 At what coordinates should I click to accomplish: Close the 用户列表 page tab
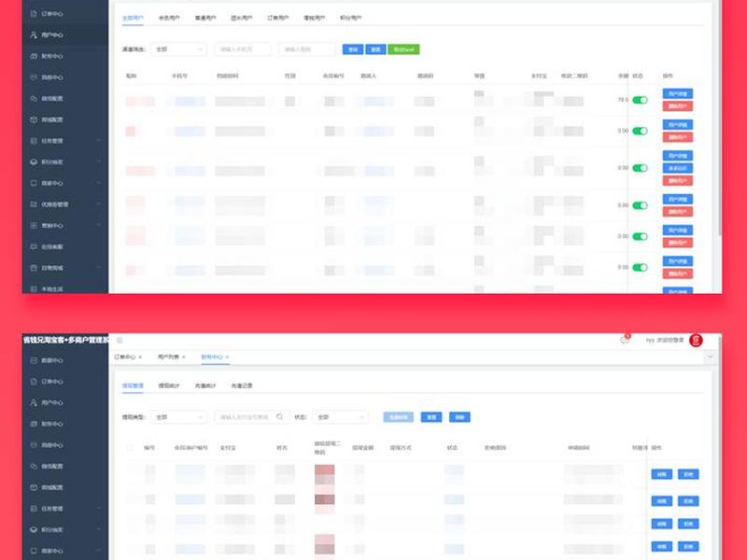pos(183,357)
